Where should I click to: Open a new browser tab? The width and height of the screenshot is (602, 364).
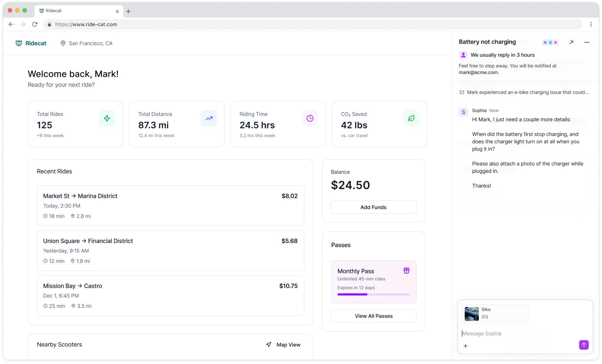point(129,11)
